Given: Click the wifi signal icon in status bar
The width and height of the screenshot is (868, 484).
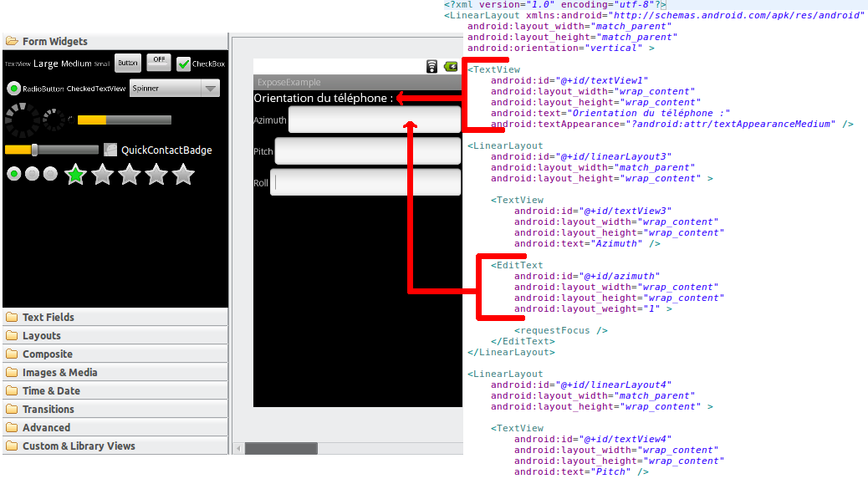Looking at the screenshot, I should coord(432,67).
